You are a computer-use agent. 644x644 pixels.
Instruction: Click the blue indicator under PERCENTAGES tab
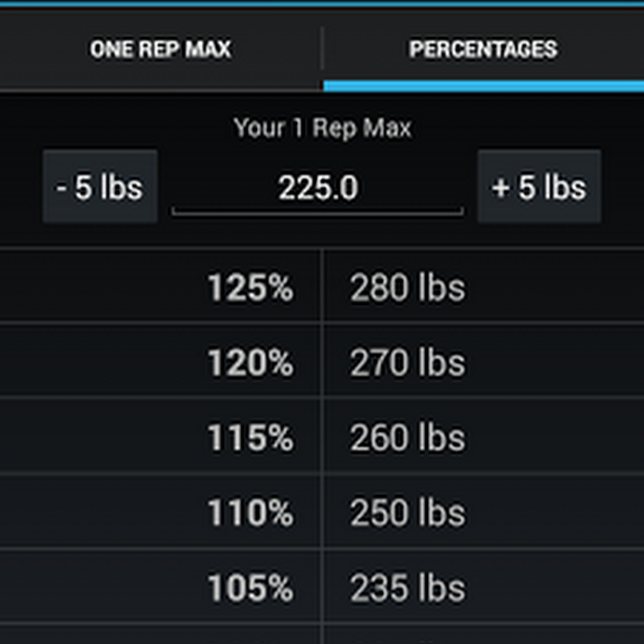pyautogui.click(x=483, y=87)
